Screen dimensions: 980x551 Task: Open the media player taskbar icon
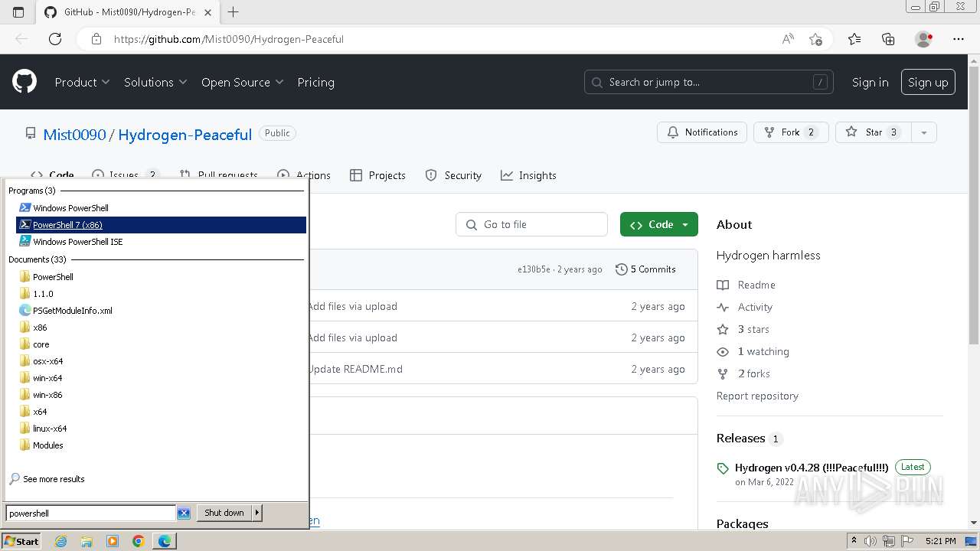[x=113, y=541]
